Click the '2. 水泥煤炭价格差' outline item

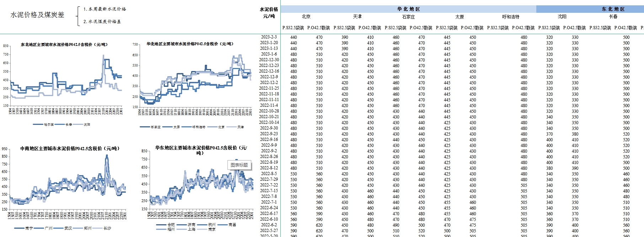pos(102,21)
